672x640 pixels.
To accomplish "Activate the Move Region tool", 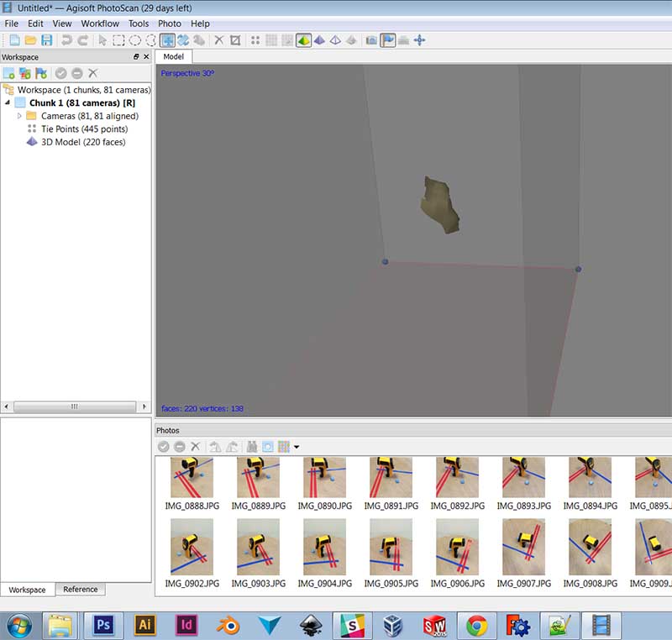I will (167, 40).
